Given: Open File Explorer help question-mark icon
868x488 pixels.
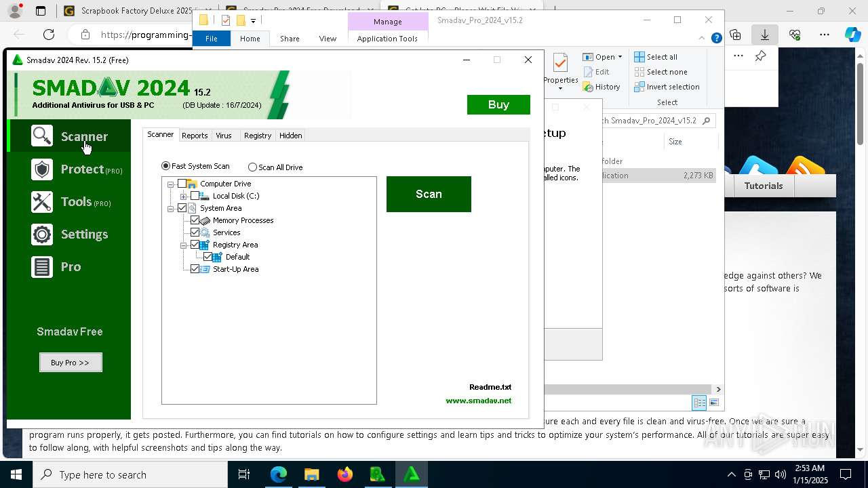Looking at the screenshot, I should click(716, 38).
